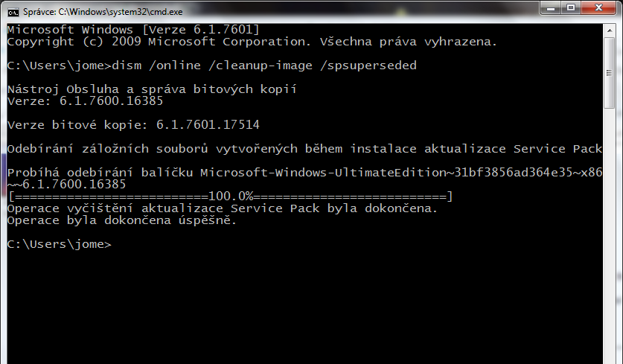
Task: Click 'Verze bitové kopie: 6.1.7601.17514' line
Action: pyautogui.click(x=133, y=125)
